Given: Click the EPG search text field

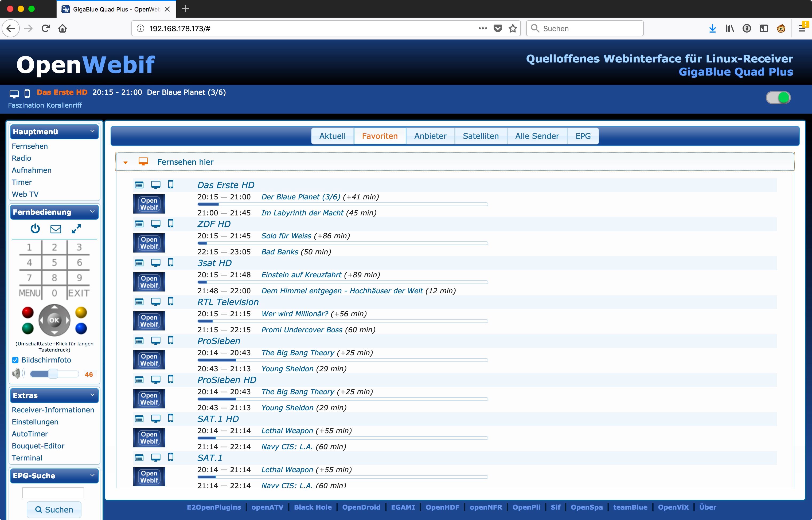Looking at the screenshot, I should [x=53, y=493].
